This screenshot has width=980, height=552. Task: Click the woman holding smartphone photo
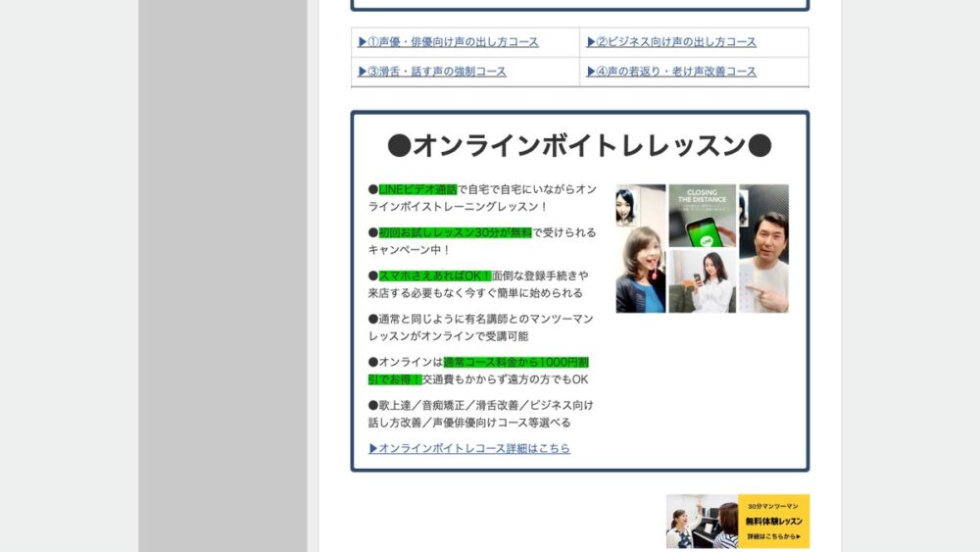[702, 280]
